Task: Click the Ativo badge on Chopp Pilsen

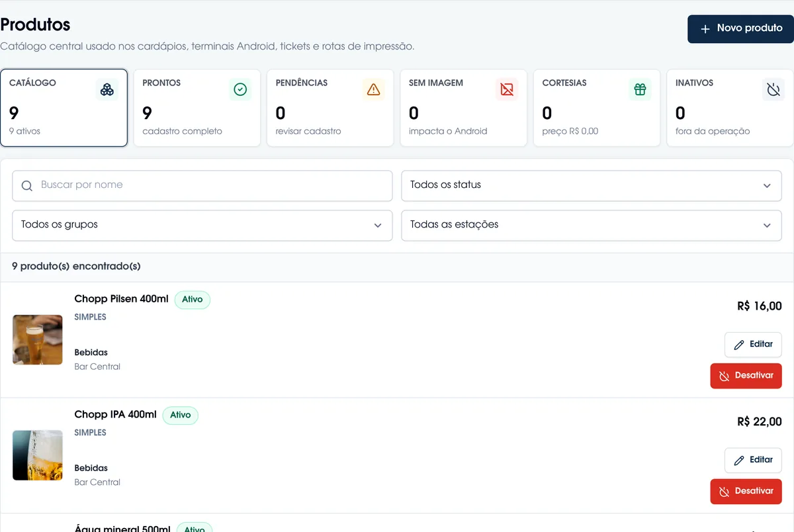Action: tap(193, 300)
